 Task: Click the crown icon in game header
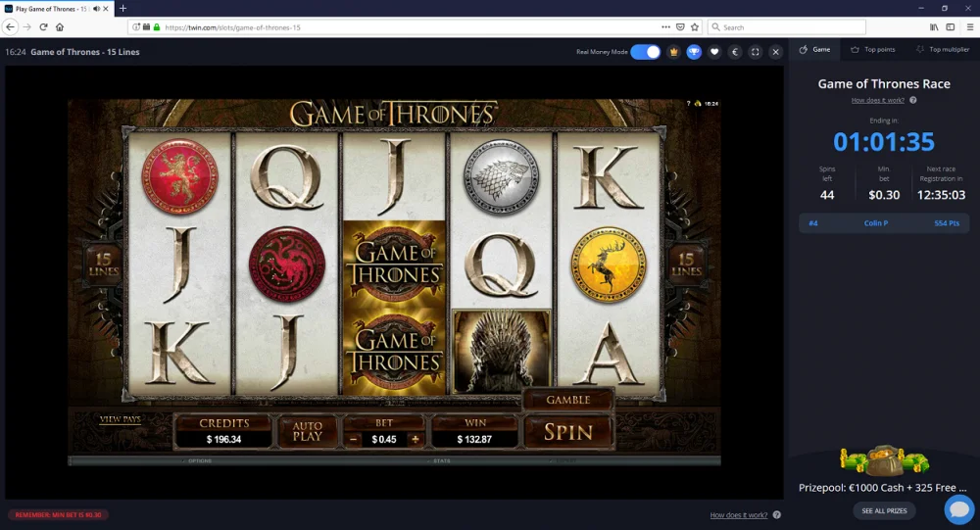click(x=674, y=52)
